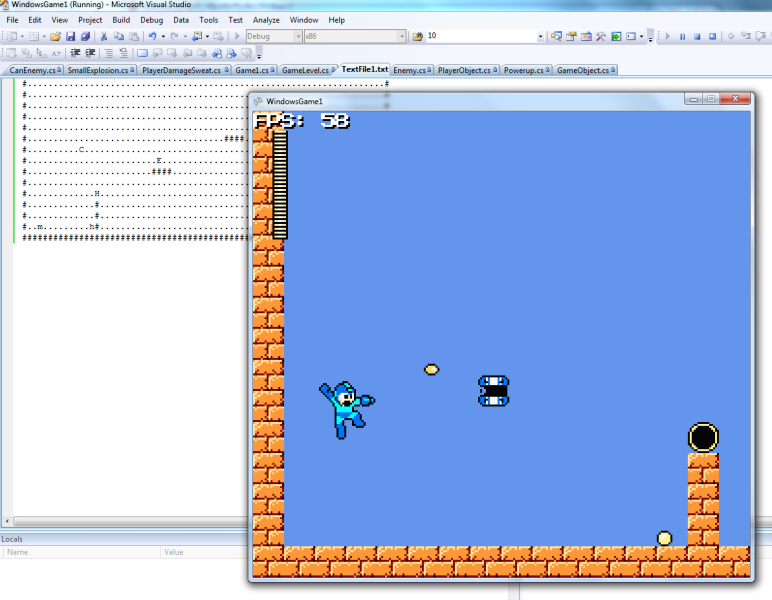This screenshot has height=600, width=772.
Task: Click the Restart debugging icon
Action: click(712, 36)
